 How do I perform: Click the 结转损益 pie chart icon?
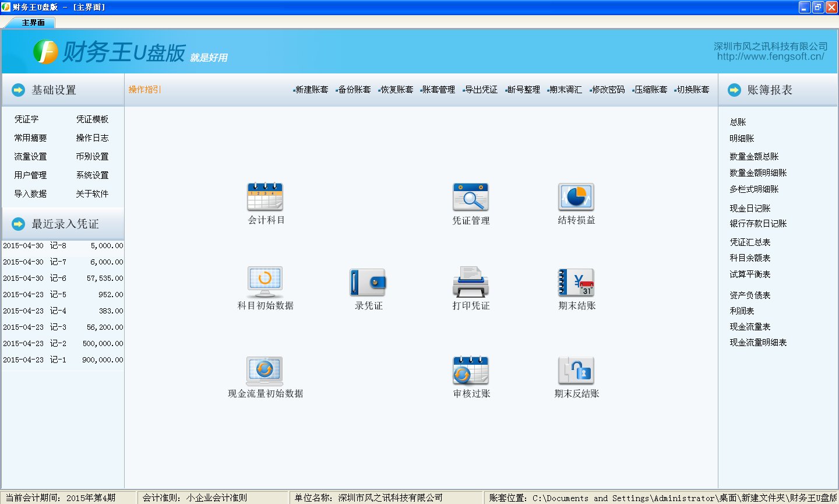click(x=576, y=197)
